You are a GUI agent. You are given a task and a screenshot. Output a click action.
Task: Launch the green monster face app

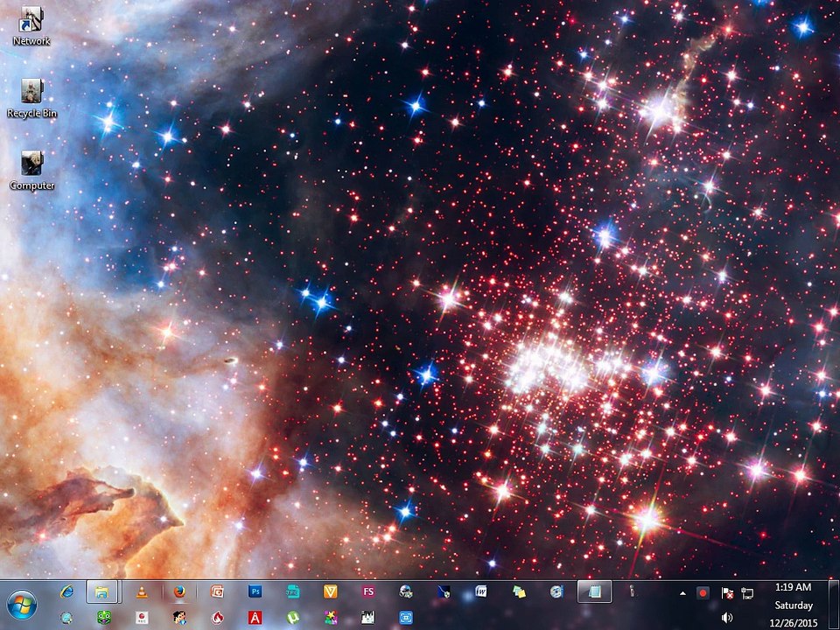click(x=104, y=618)
